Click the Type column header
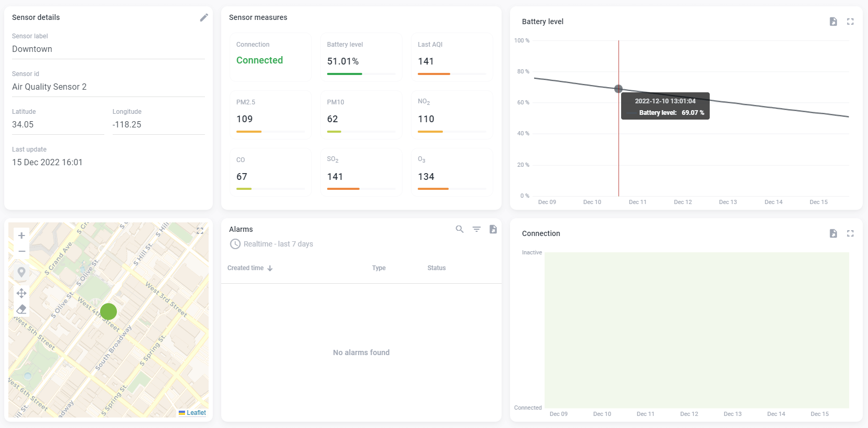The height and width of the screenshot is (428, 868). click(x=378, y=268)
